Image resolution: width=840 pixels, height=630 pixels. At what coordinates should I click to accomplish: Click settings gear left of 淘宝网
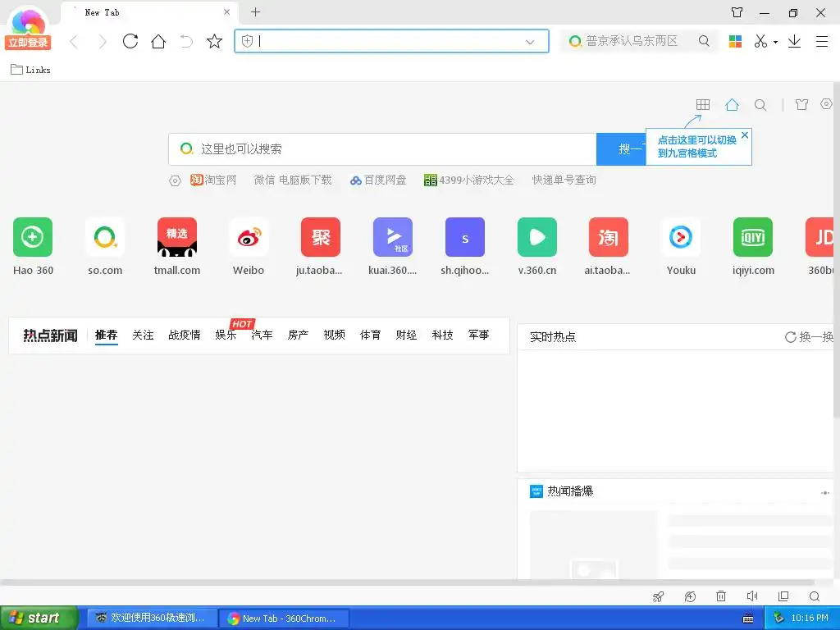tap(176, 181)
